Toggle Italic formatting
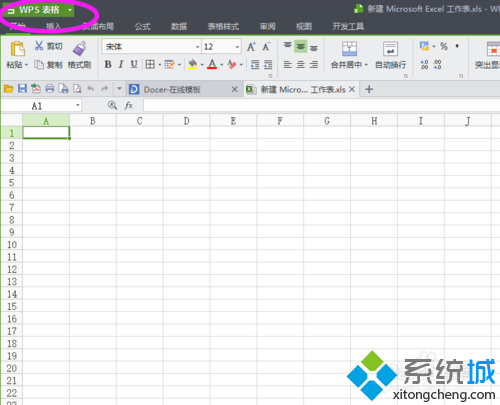This screenshot has width=500, height=405. (121, 64)
